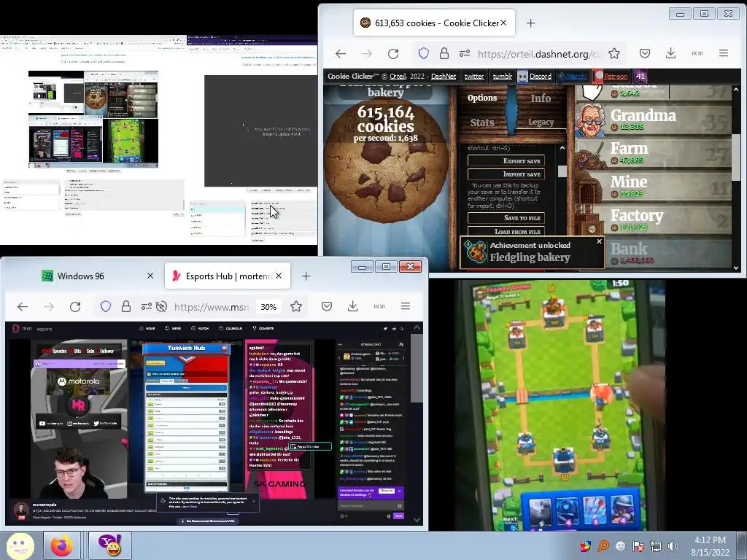Screen dimensions: 747x560
Task: Click the Import save button
Action: pyautogui.click(x=506, y=174)
